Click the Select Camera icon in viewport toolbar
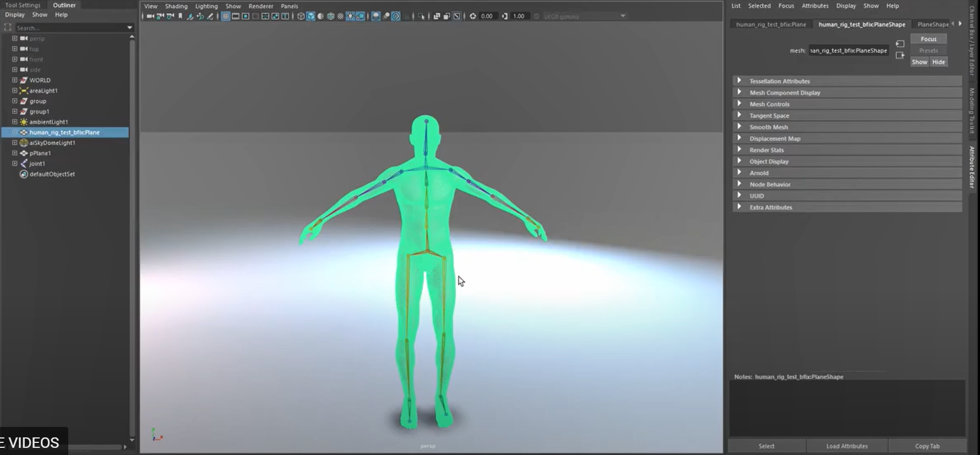Image resolution: width=980 pixels, height=455 pixels. pyautogui.click(x=150, y=17)
